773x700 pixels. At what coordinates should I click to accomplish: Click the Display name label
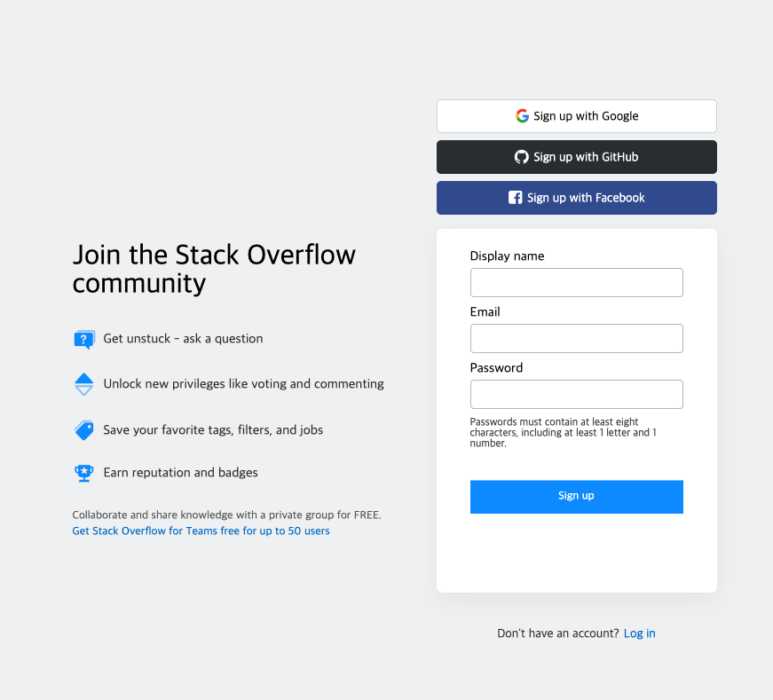507,256
